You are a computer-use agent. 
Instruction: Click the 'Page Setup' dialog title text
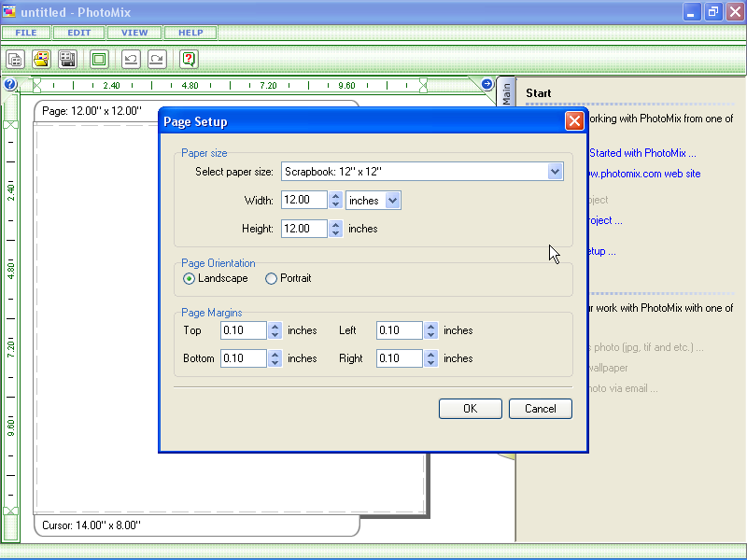tap(195, 122)
